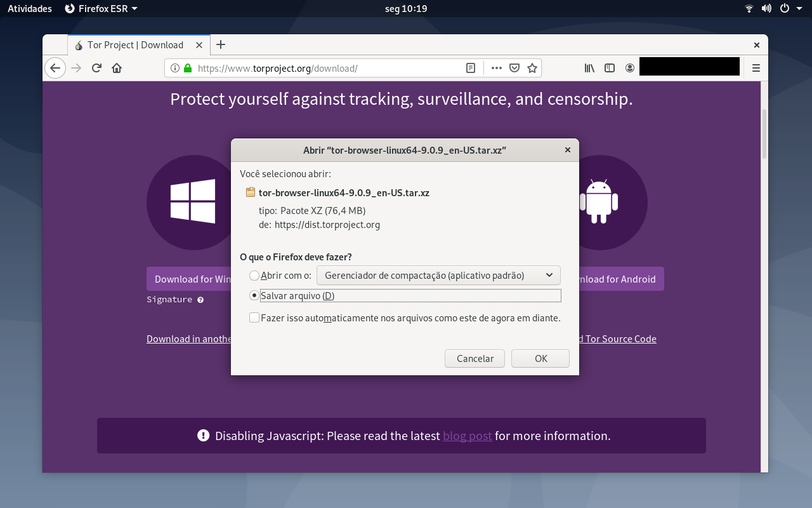Open the Atividades overview
The width and height of the screenshot is (812, 508).
[30, 9]
